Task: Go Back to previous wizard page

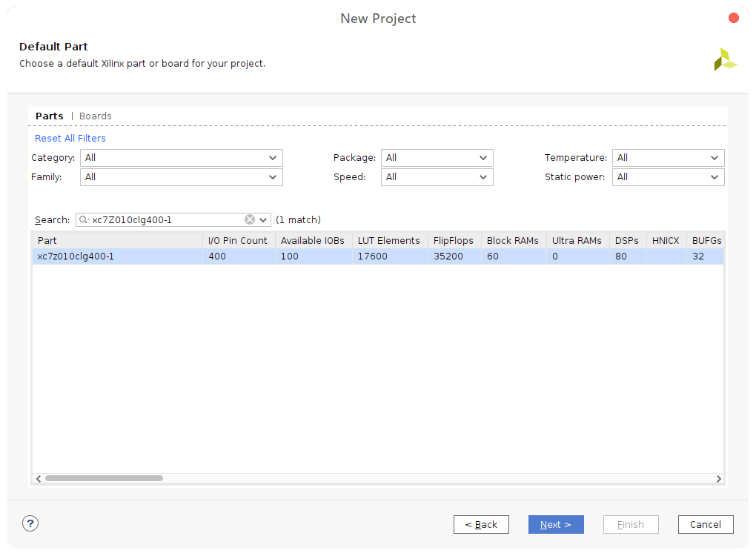Action: (481, 525)
